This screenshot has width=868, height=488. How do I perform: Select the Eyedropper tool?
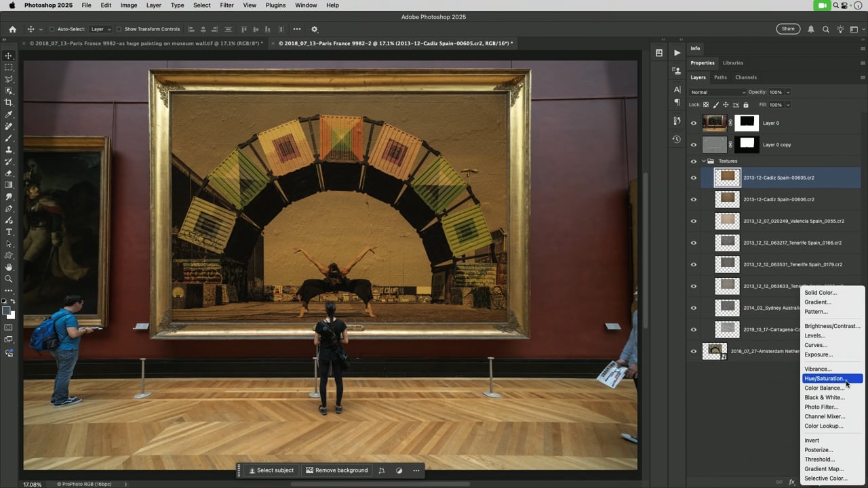pyautogui.click(x=9, y=115)
